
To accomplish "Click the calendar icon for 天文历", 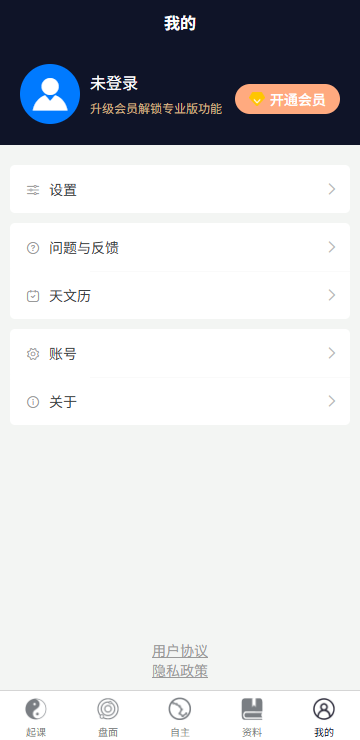I will point(33,296).
